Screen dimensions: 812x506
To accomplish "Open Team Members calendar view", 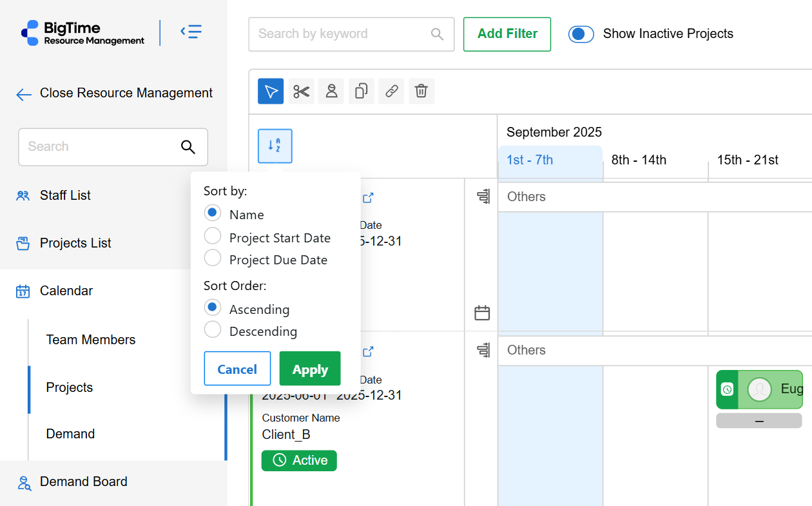I will click(91, 340).
